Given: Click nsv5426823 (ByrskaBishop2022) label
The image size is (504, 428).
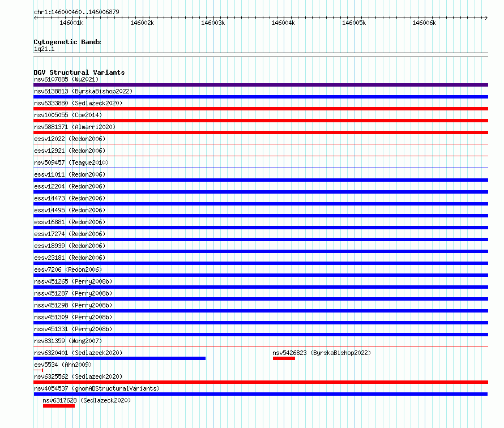Looking at the screenshot, I should [x=322, y=353].
